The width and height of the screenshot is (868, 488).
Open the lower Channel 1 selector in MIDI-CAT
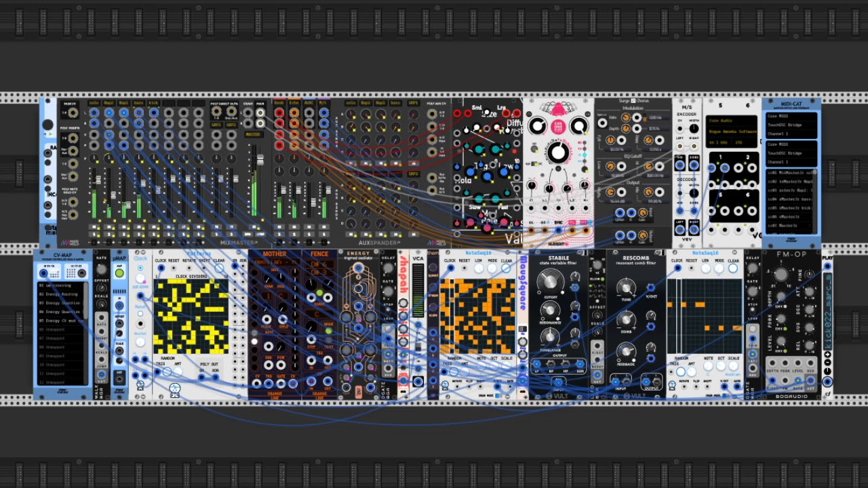point(791,162)
